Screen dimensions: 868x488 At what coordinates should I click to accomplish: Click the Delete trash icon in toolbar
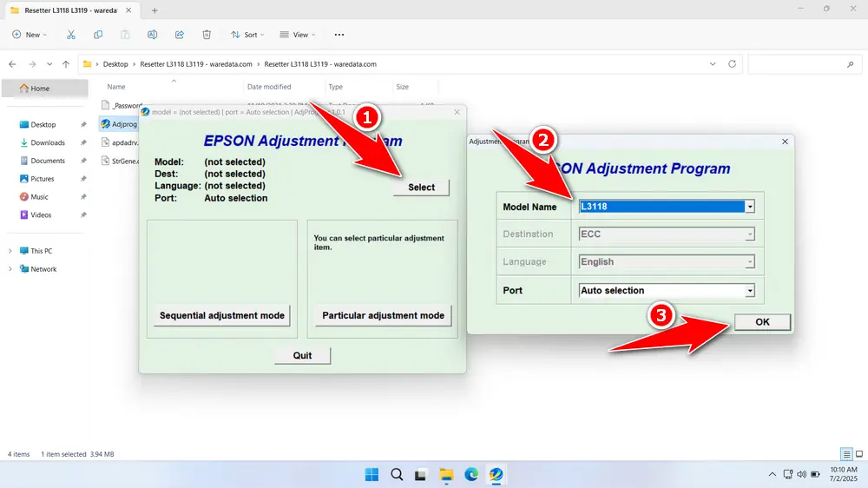pyautogui.click(x=207, y=35)
